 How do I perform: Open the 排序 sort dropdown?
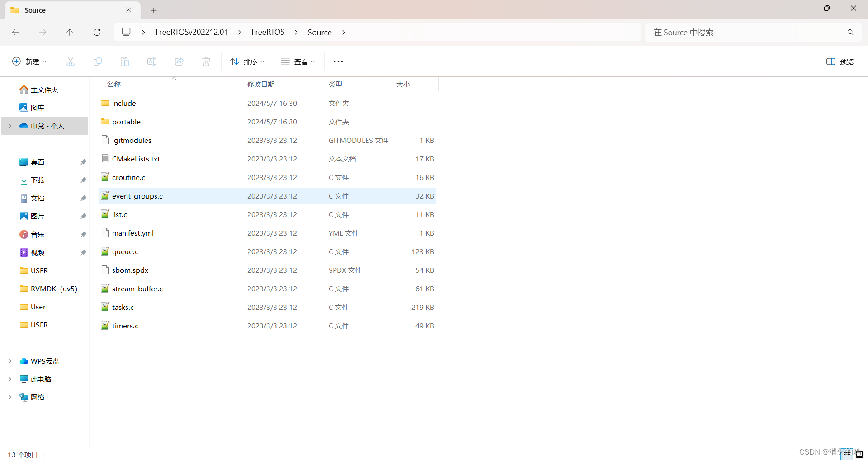246,62
